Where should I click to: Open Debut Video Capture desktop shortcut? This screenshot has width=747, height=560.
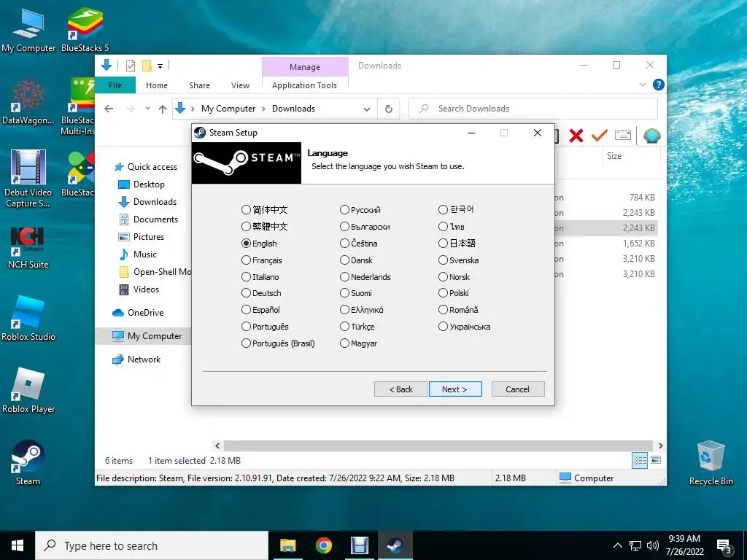[28, 179]
